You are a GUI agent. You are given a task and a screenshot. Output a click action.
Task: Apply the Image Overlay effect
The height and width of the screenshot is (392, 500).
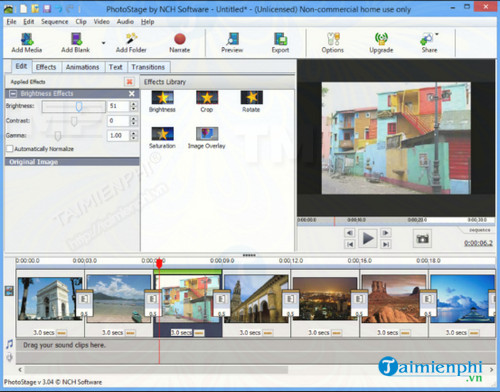click(207, 138)
